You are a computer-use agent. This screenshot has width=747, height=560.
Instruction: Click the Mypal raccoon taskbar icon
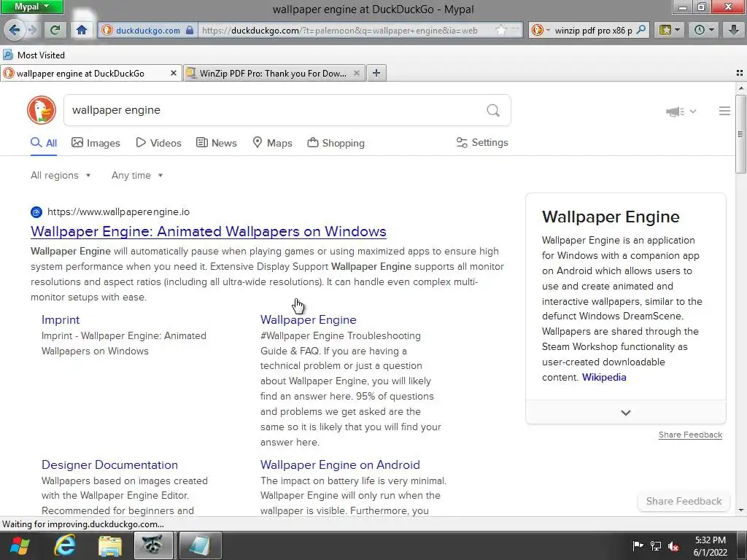(153, 545)
